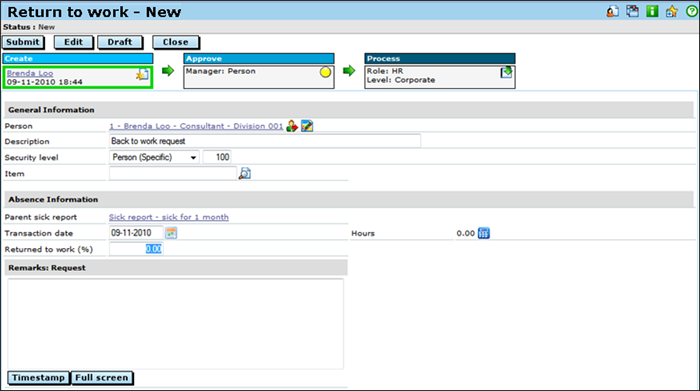The image size is (700, 391).
Task: Open calendar picker for Transaction date
Action: 171,233
